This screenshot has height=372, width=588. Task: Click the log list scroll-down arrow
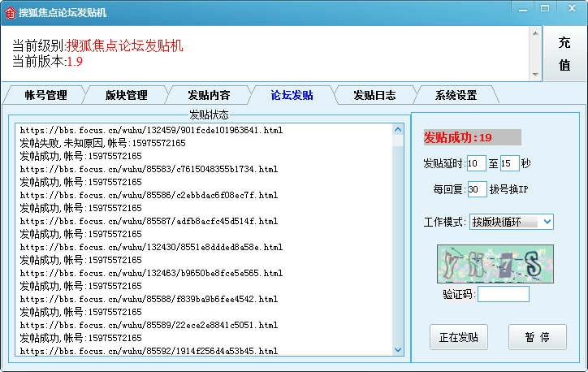(398, 350)
